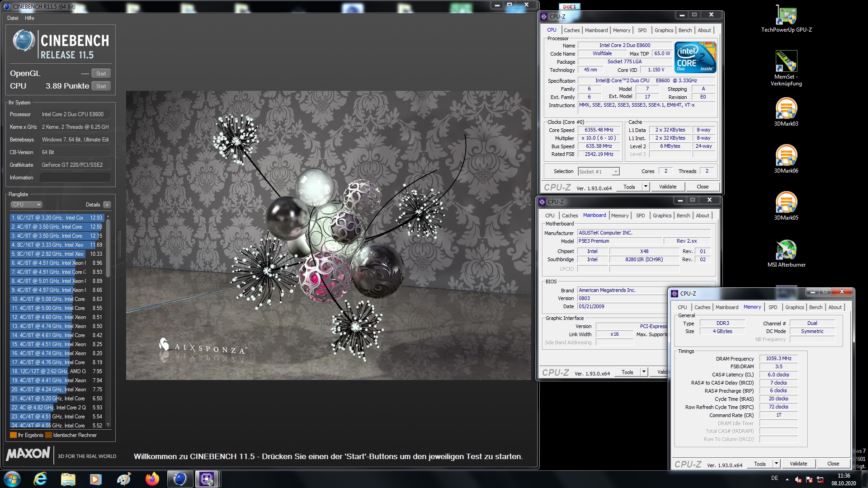This screenshot has height=488, width=868.
Task: Click the 3.89 Punkte CPU score
Action: [67, 86]
